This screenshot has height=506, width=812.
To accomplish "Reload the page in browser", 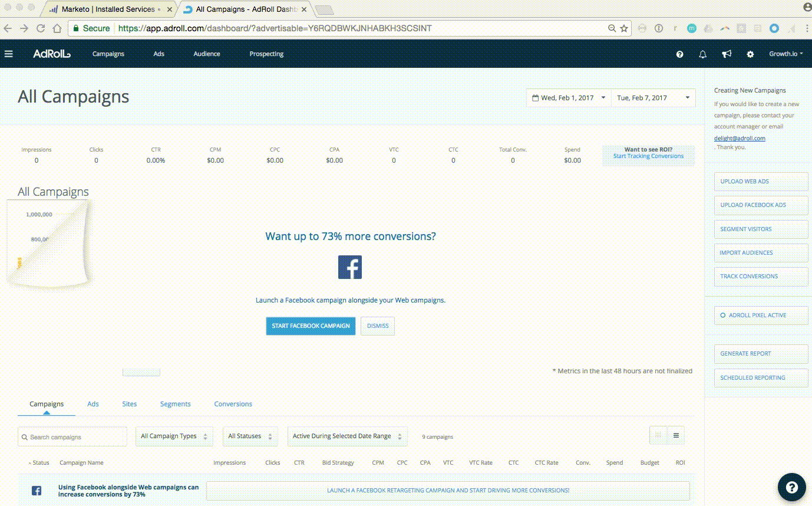I will pos(41,28).
